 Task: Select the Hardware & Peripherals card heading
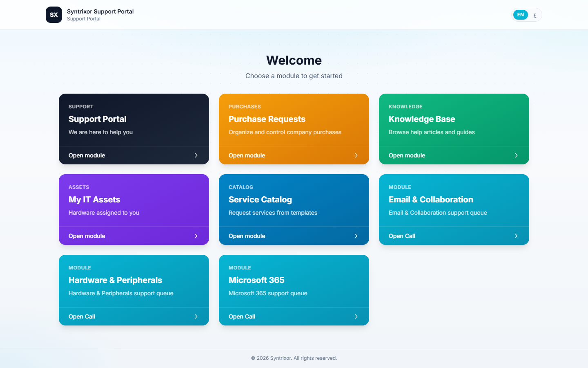115,280
